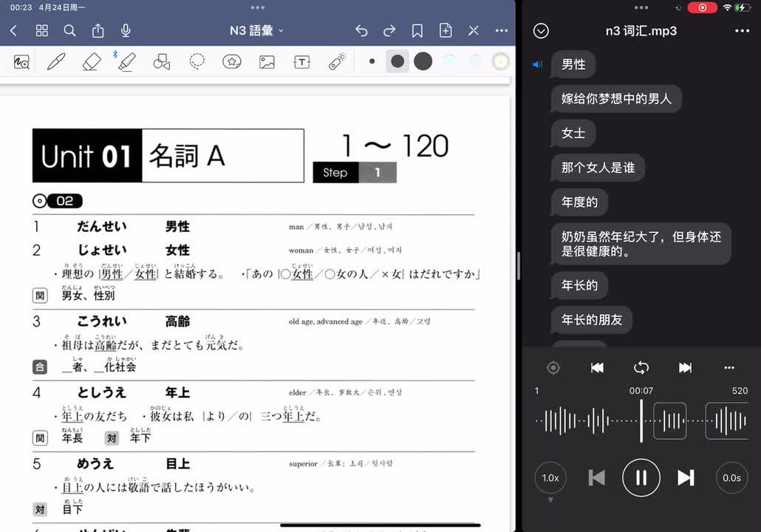Open the Elements sticker tool
The width and height of the screenshot is (761, 532).
pos(231,61)
